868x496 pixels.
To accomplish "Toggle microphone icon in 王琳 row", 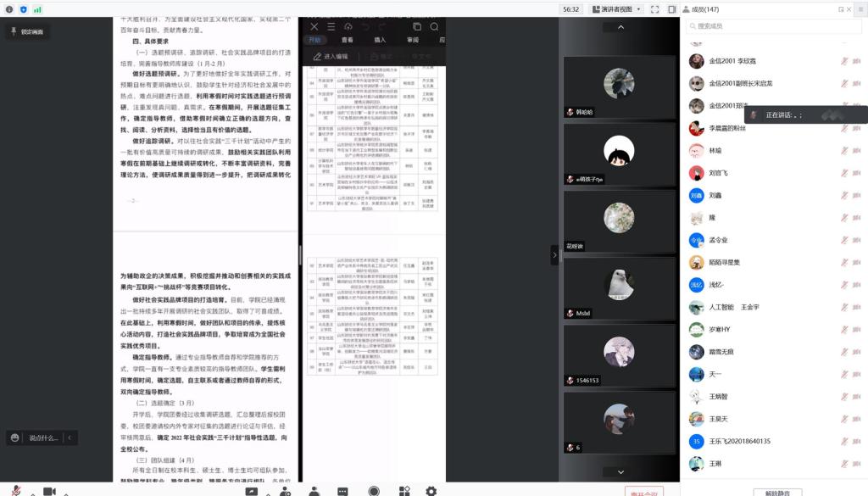I will [844, 463].
